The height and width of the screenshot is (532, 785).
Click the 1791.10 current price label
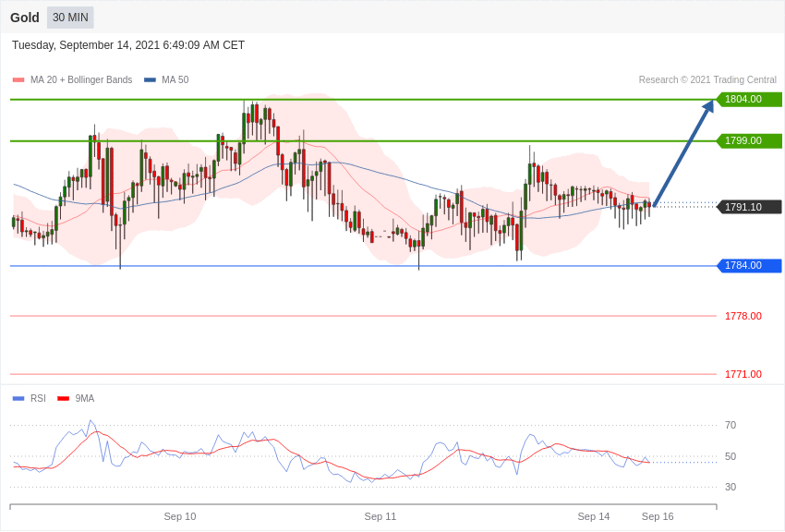(749, 207)
